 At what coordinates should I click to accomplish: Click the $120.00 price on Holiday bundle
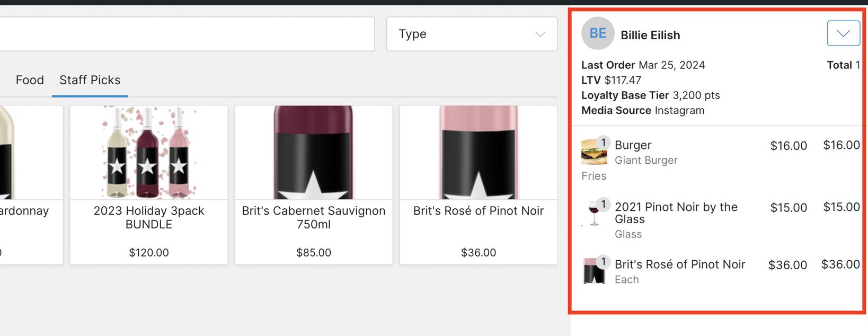[149, 253]
